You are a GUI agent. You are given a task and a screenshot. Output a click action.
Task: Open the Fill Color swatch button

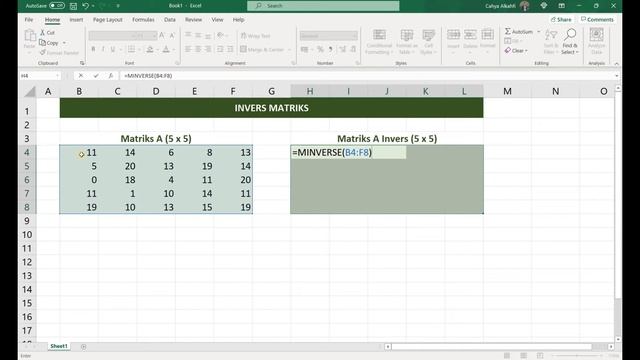[150, 49]
